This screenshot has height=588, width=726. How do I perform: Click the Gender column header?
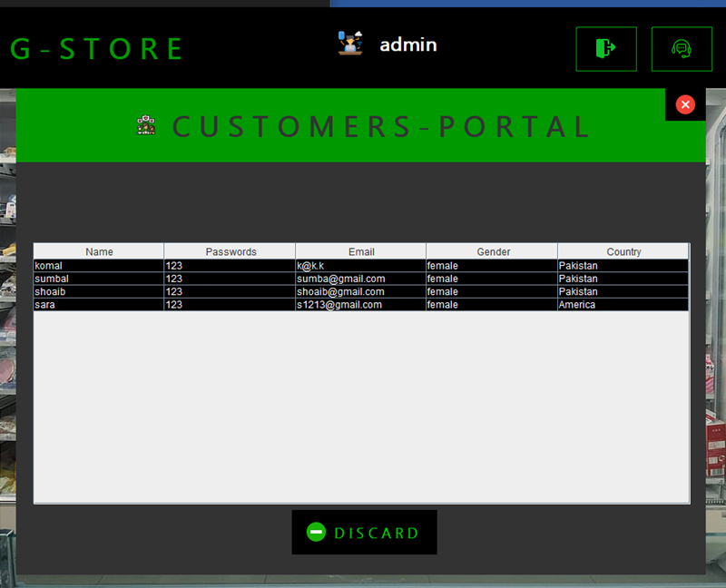492,251
